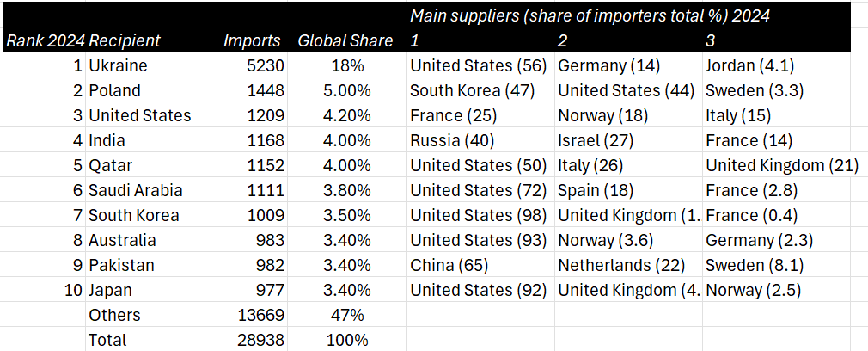Click the Imports column header
The width and height of the screenshot is (868, 351).
point(248,40)
